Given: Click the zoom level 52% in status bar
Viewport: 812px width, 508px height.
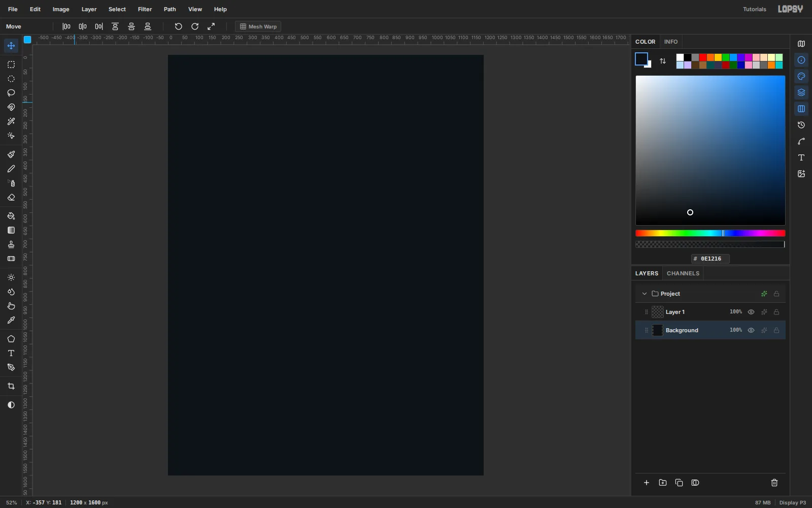Looking at the screenshot, I should click(x=11, y=502).
